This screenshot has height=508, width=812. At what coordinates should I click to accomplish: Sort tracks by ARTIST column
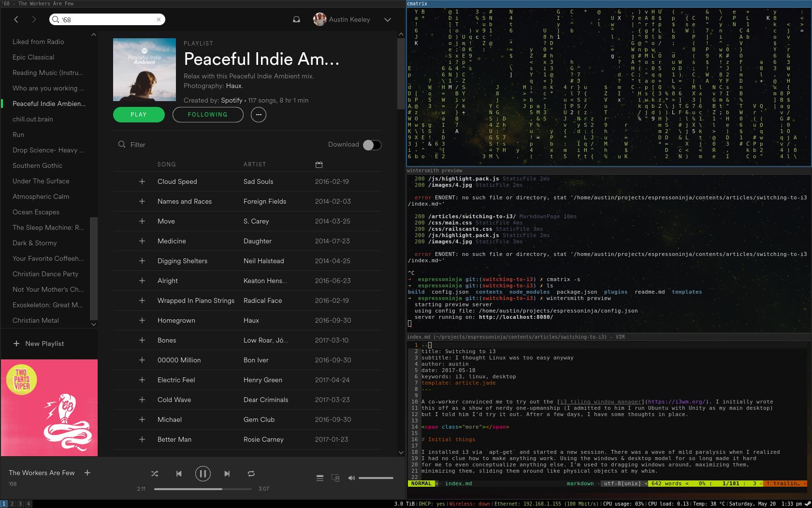pyautogui.click(x=255, y=164)
